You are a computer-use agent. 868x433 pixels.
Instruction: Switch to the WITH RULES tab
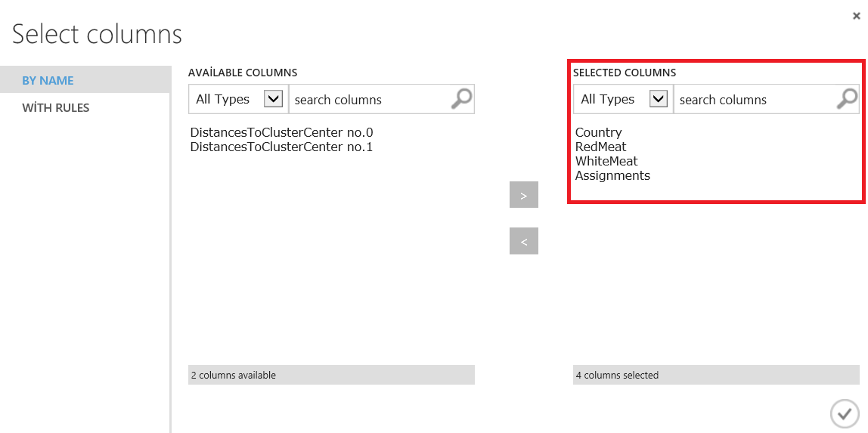point(56,107)
